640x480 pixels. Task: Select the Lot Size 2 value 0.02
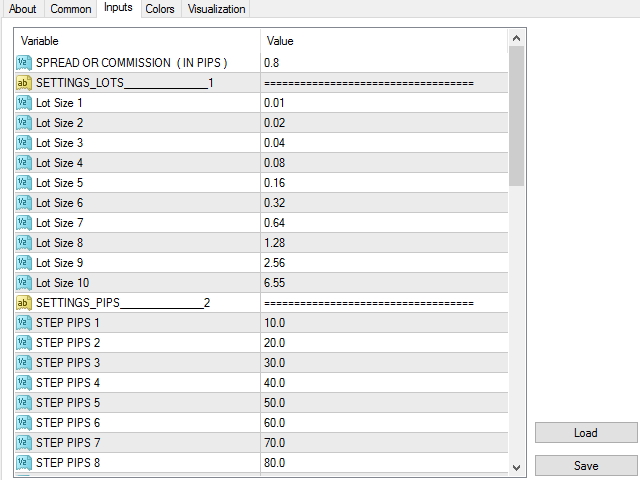(x=274, y=123)
